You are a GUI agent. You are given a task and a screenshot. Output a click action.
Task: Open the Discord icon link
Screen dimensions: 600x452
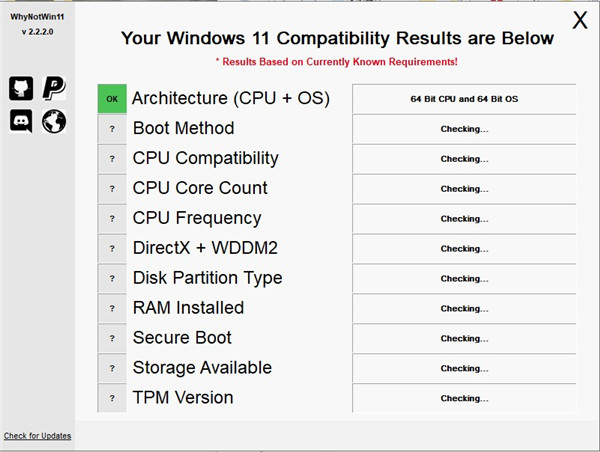click(x=21, y=122)
